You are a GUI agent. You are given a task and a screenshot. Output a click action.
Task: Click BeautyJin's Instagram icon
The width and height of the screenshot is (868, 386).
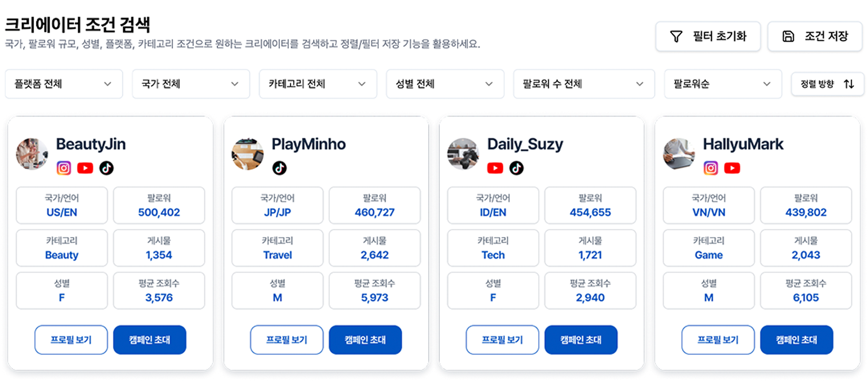coord(64,168)
